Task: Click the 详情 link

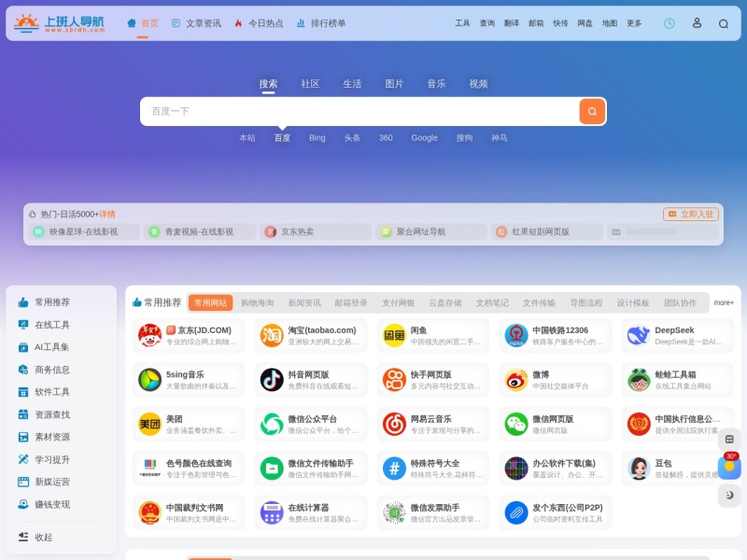Action: click(x=107, y=215)
